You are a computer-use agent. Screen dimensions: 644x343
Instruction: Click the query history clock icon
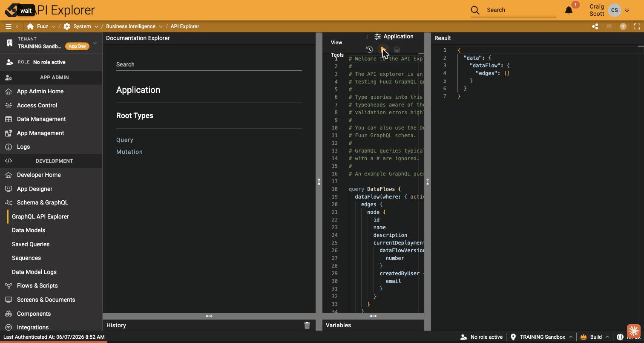[x=370, y=49]
